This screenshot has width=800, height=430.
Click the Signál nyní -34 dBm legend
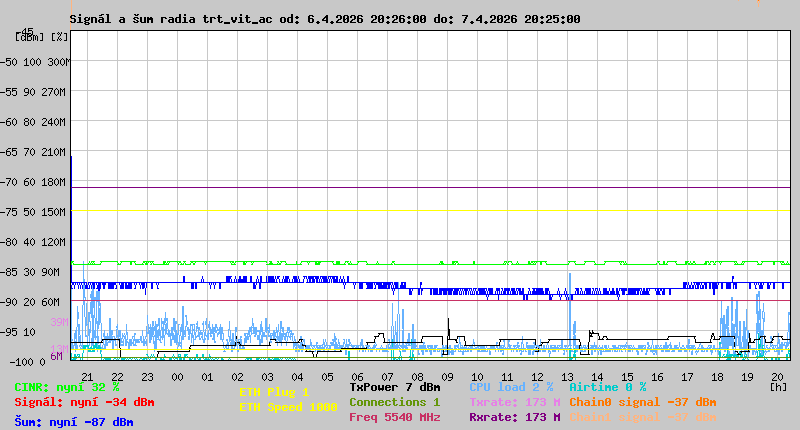tap(84, 402)
